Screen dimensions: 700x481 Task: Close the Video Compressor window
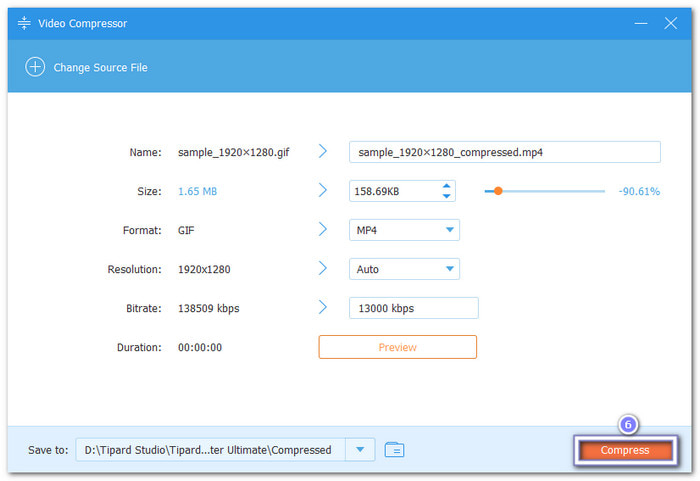671,23
